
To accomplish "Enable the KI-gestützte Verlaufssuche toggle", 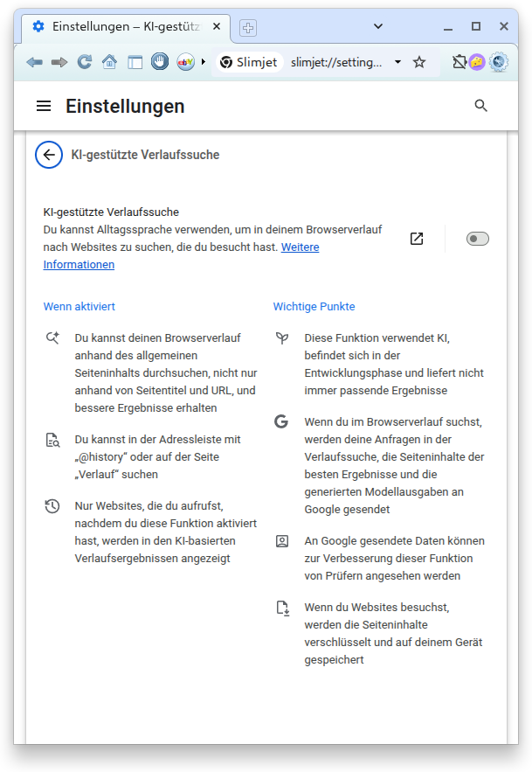I will (x=477, y=239).
